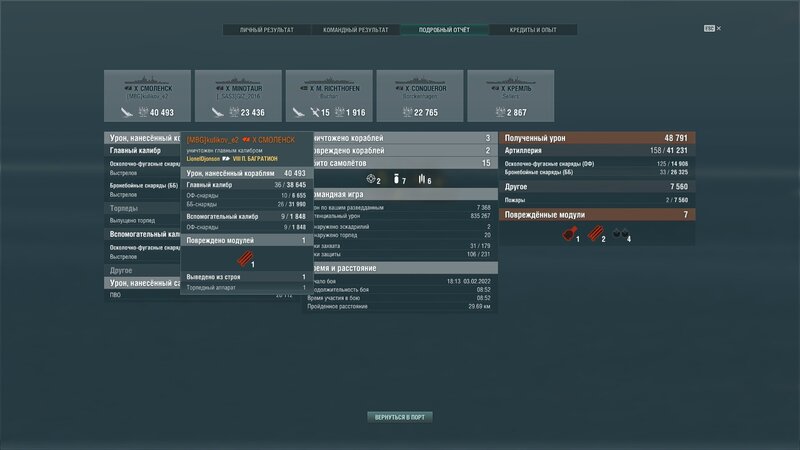Screen dimensions: 800x450
Task: Click the crosshair ribbon icon with count 2
Action: pyautogui.click(x=369, y=179)
